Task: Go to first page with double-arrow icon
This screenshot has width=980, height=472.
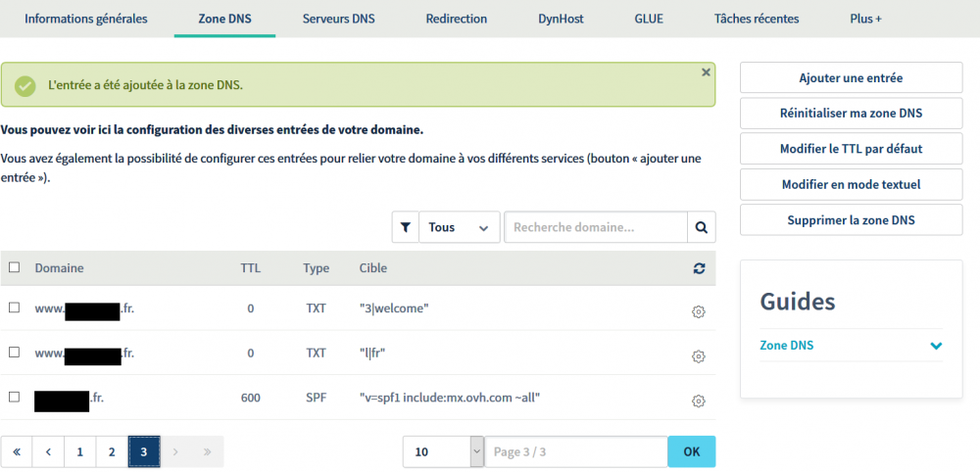Action: click(17, 451)
